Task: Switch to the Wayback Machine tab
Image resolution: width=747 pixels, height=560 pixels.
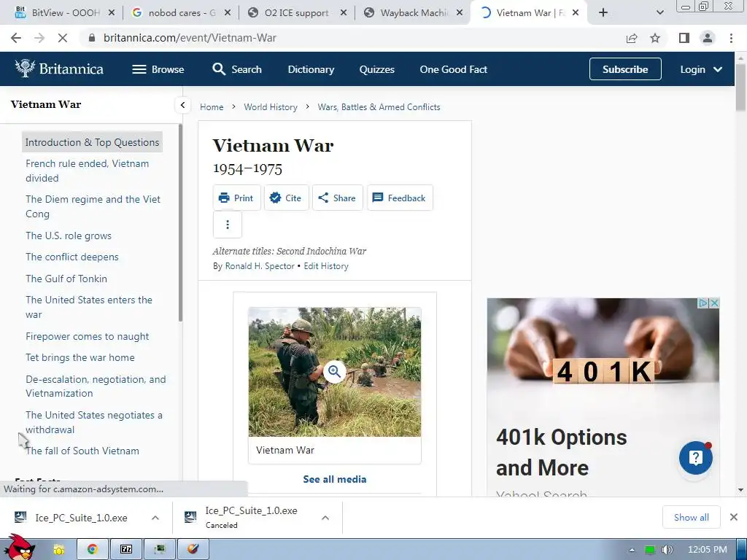Action: coord(413,13)
